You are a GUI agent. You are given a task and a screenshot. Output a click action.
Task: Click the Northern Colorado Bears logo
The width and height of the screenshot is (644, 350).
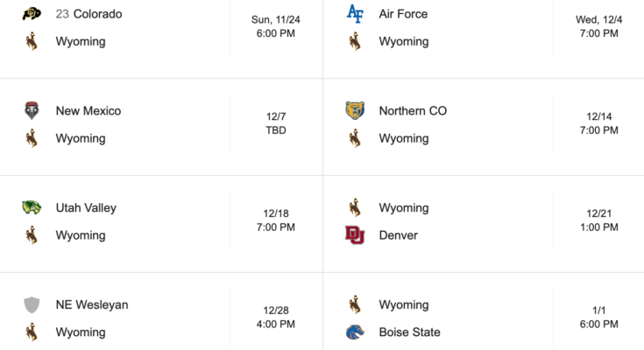point(355,111)
